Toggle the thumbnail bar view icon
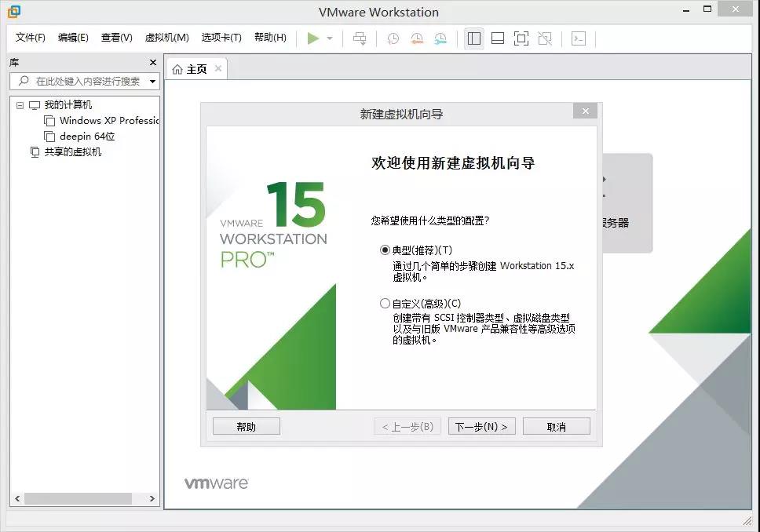760x532 pixels. [x=497, y=38]
